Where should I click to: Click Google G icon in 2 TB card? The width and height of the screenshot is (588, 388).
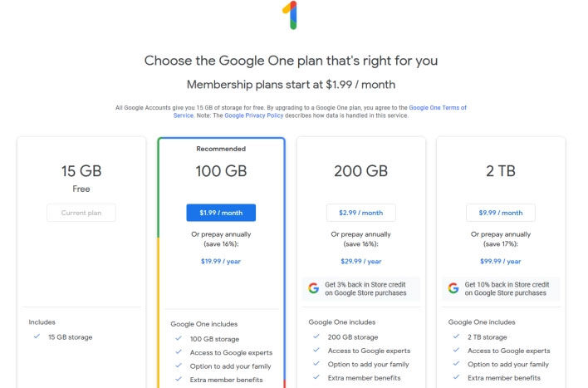(x=453, y=288)
